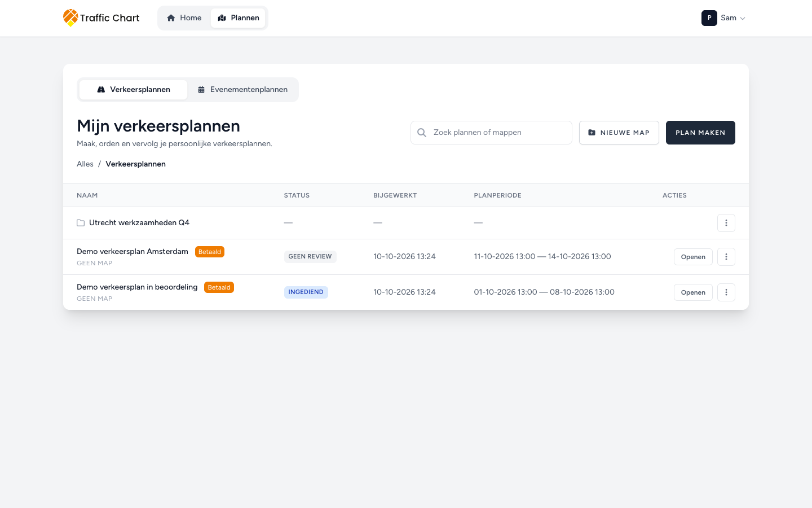Click the Nieuwe Map button
Image resolution: width=812 pixels, height=508 pixels.
pos(619,133)
